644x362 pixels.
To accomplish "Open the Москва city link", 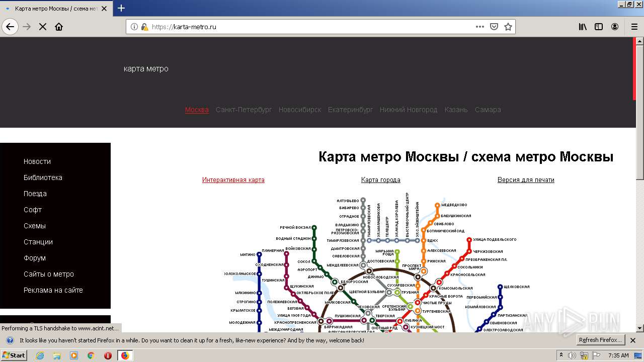I will point(197,110).
